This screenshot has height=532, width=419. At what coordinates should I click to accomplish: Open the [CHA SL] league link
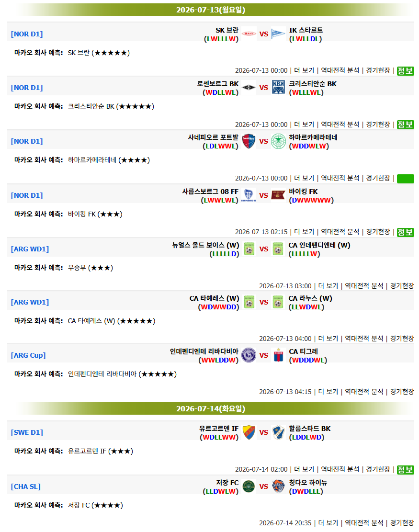pos(26,486)
